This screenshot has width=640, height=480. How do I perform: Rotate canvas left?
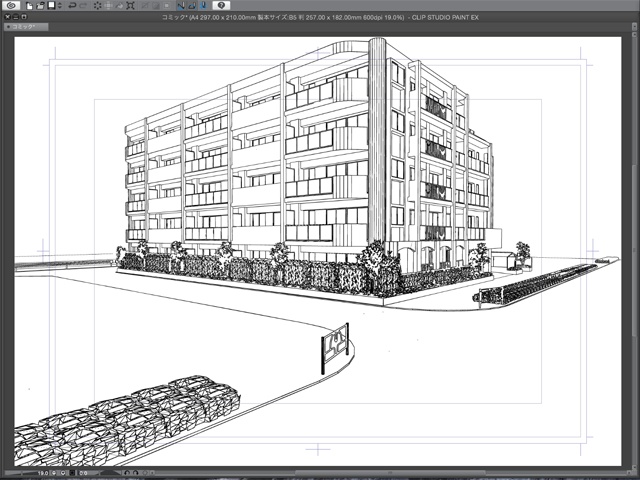coord(127,473)
